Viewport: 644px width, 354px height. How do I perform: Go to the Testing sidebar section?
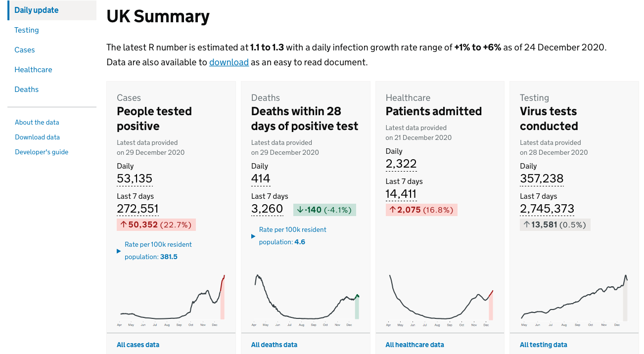[x=27, y=30]
